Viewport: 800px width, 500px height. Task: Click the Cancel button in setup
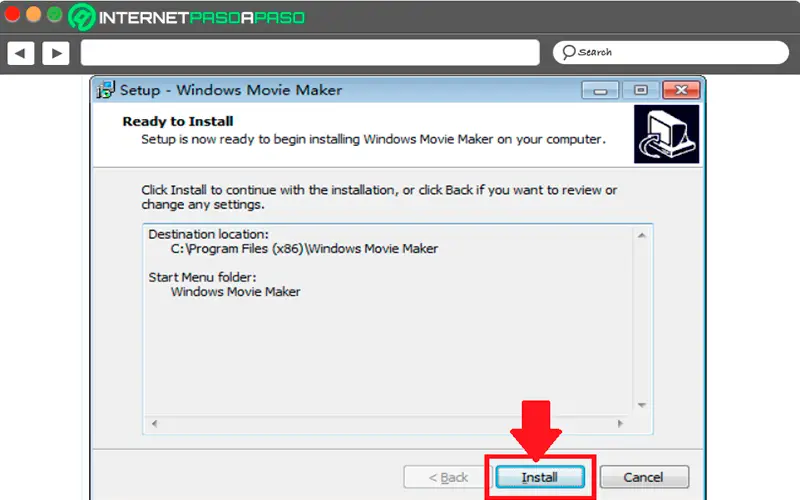644,477
